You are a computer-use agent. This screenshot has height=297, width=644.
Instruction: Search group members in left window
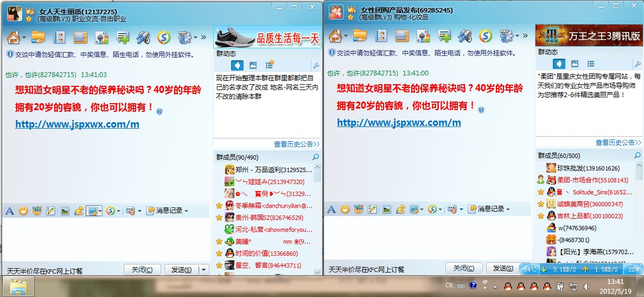(315, 157)
